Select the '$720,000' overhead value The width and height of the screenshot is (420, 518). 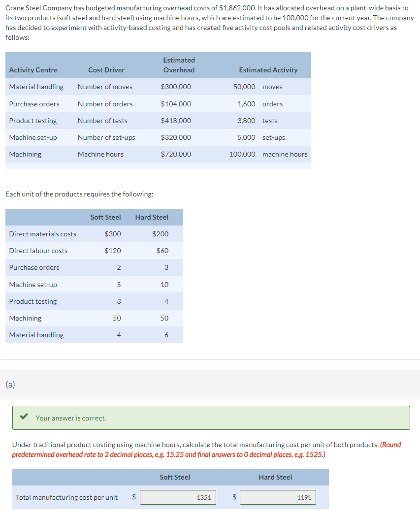pos(176,154)
